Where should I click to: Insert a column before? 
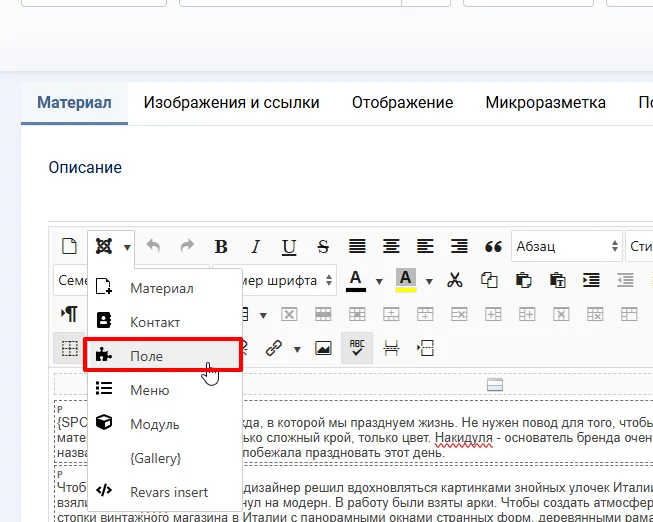[x=493, y=315]
